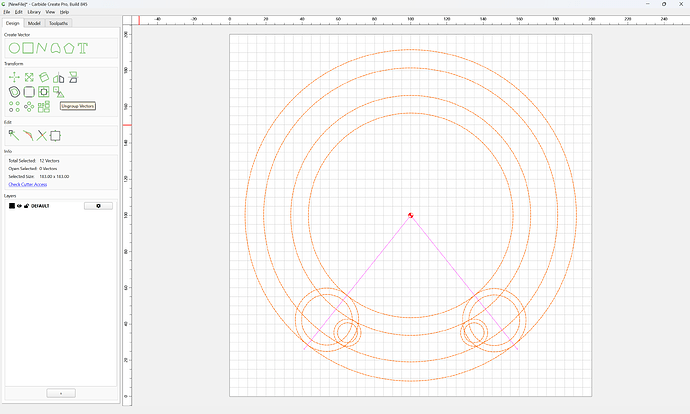Select the Curve create vector tool
The image size is (690, 414).
55,48
